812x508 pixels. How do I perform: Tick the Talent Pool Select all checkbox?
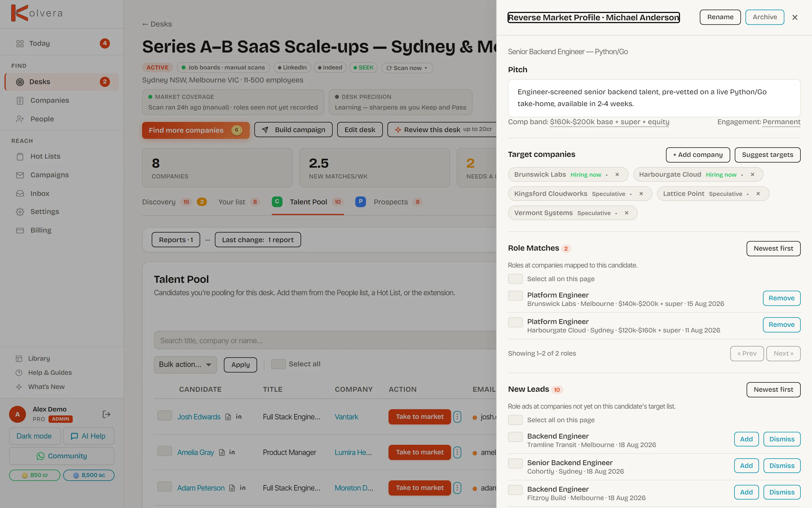coord(278,364)
